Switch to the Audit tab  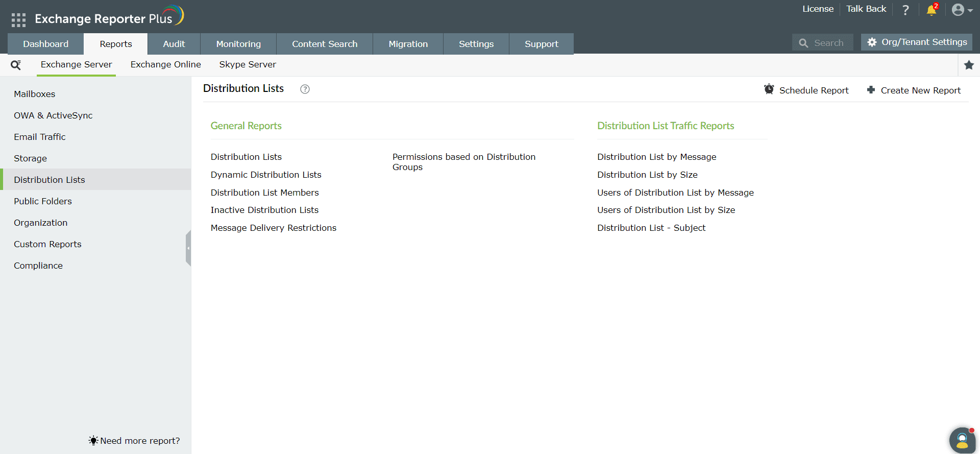174,44
